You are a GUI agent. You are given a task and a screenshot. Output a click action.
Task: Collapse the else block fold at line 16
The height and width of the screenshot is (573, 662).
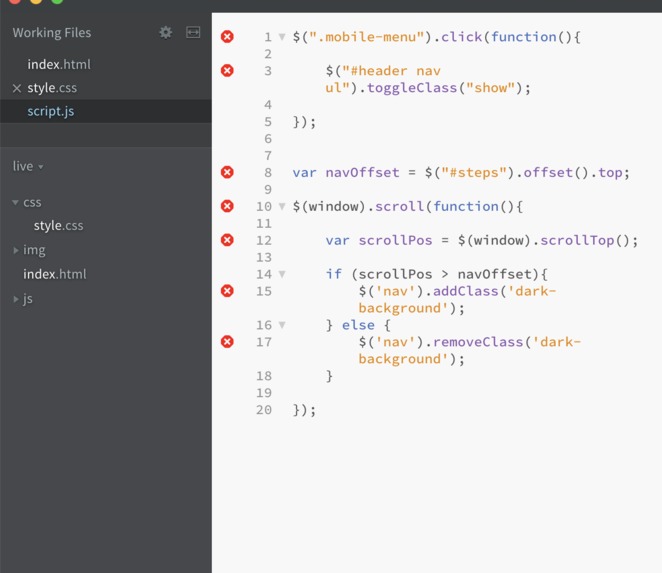tap(282, 325)
